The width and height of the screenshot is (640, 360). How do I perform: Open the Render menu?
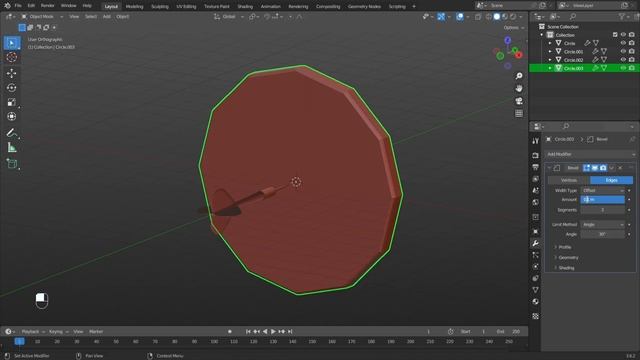(47, 6)
